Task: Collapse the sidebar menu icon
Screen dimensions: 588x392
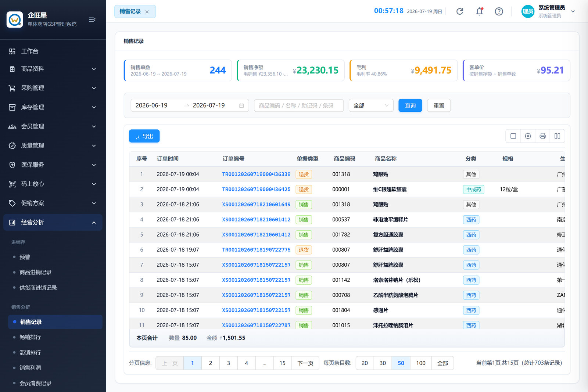Action: (92, 19)
